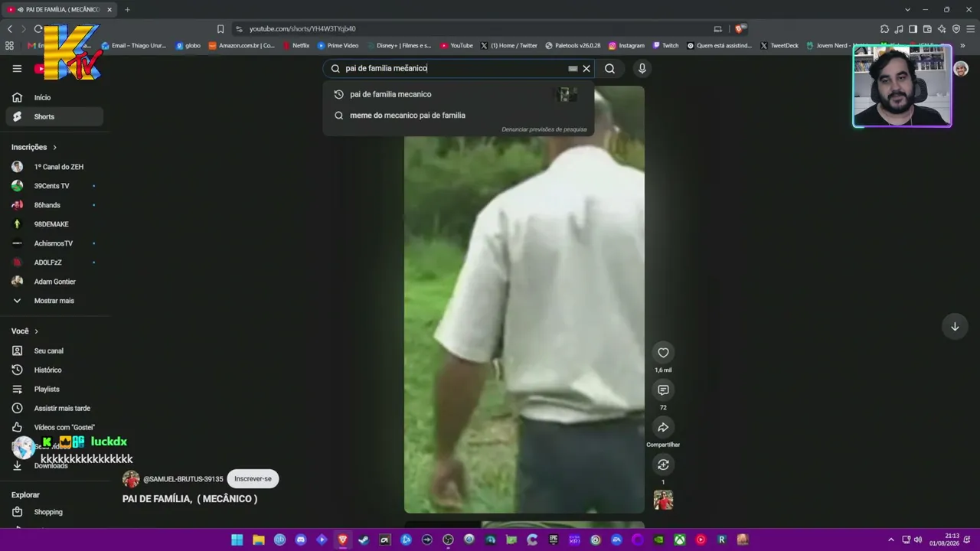Open the Windows Start menu

[x=237, y=540]
